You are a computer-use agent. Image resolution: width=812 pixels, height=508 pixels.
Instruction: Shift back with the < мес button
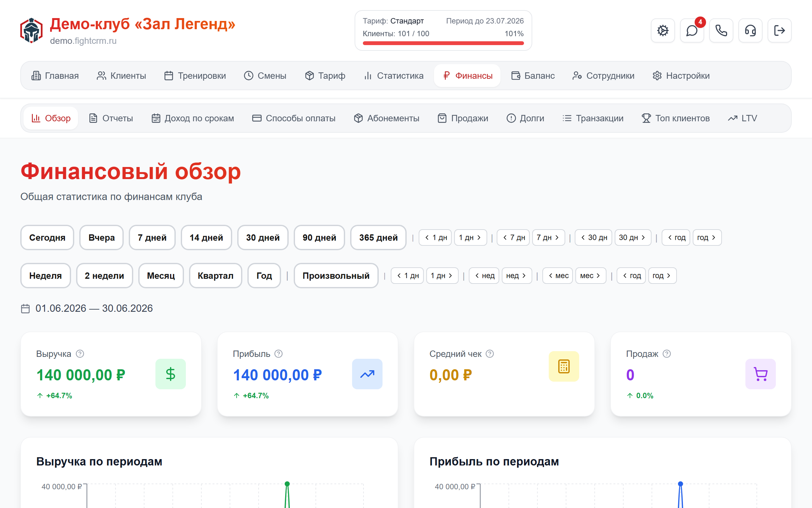pyautogui.click(x=558, y=276)
